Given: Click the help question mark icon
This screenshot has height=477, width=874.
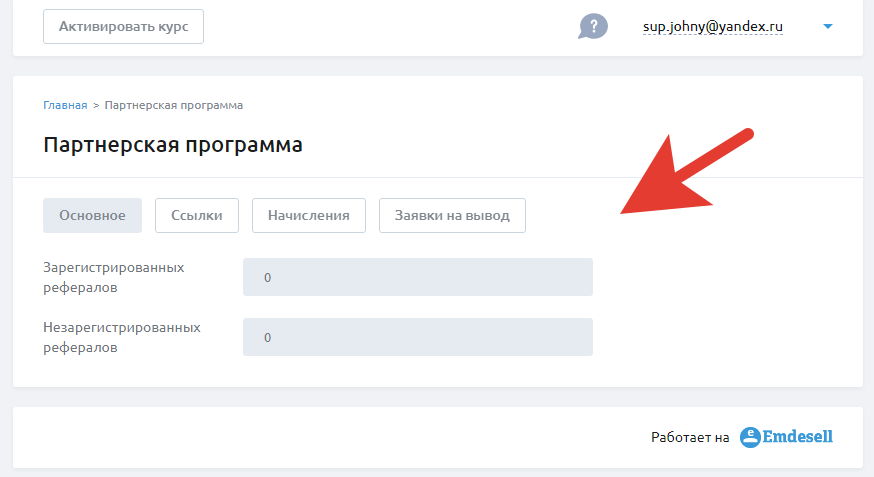Looking at the screenshot, I should tap(593, 26).
